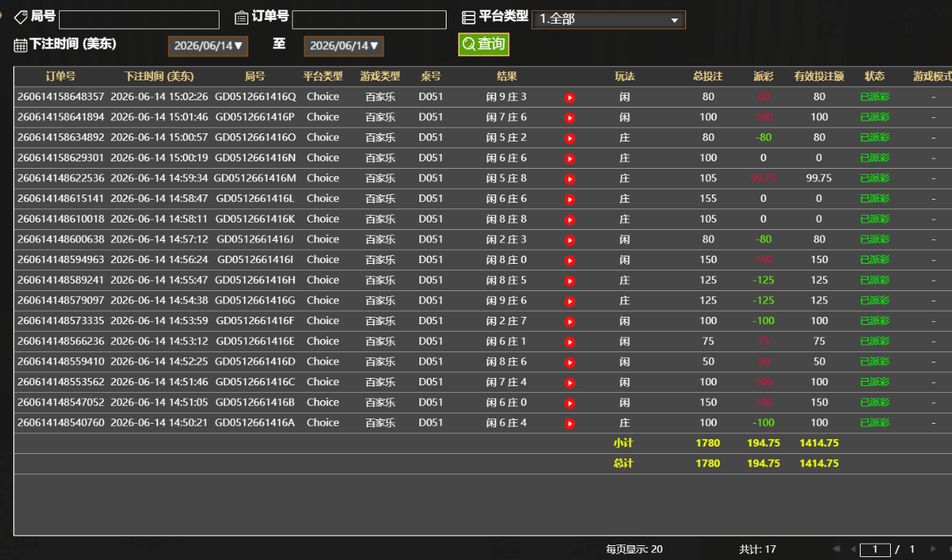Click payout value 99.75 in table
Image resolution: width=952 pixels, height=560 pixels.
coord(763,178)
